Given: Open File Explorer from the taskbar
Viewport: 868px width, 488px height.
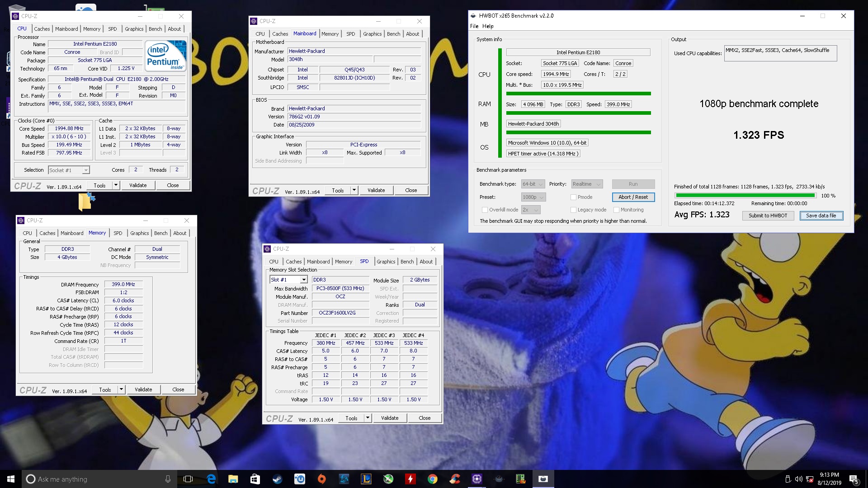Looking at the screenshot, I should (233, 479).
